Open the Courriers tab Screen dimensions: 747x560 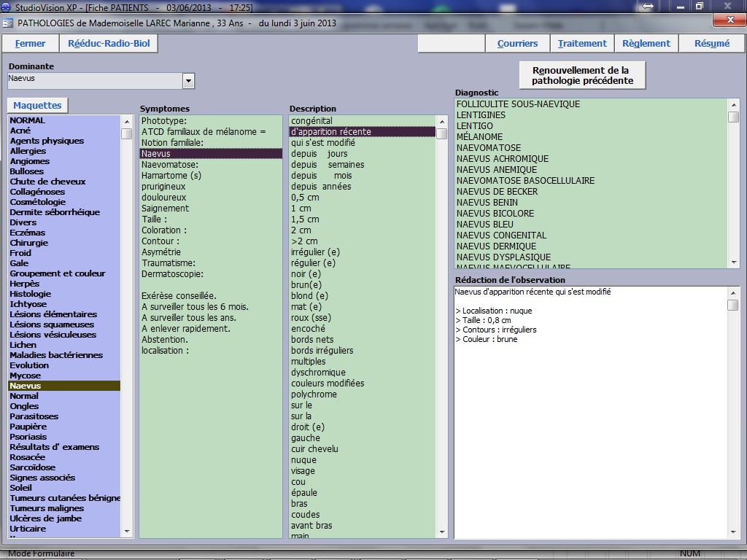[517, 44]
